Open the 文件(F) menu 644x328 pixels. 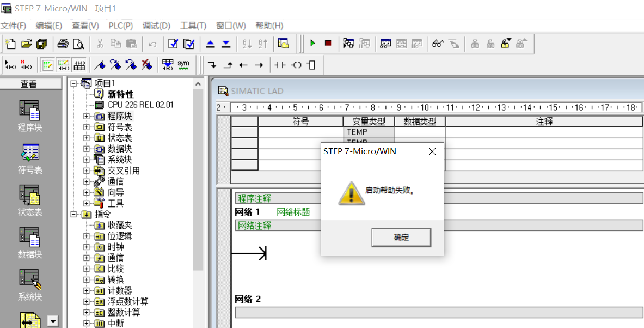pyautogui.click(x=13, y=26)
